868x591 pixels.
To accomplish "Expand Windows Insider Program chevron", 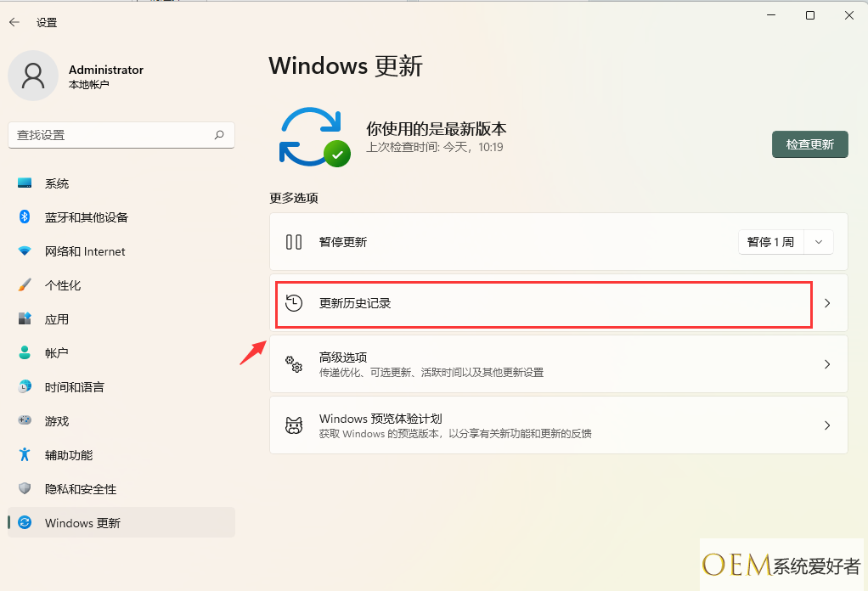I will [x=827, y=425].
